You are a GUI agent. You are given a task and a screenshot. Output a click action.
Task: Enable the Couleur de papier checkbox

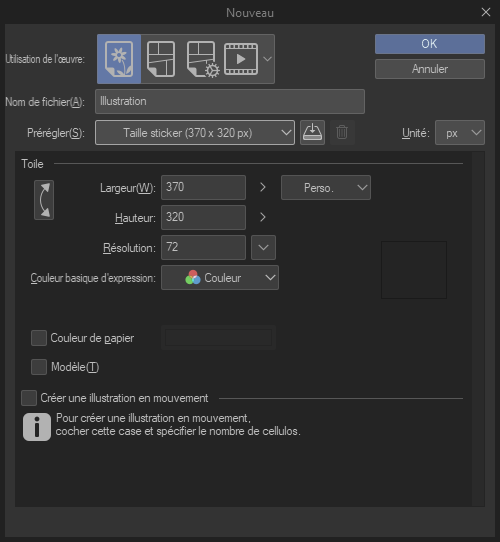[39, 338]
